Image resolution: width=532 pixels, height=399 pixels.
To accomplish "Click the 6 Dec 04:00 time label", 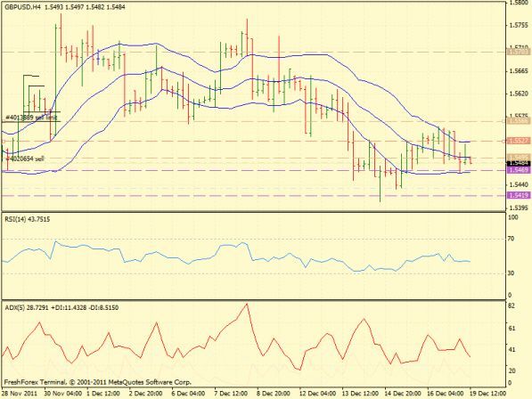I will tap(188, 394).
